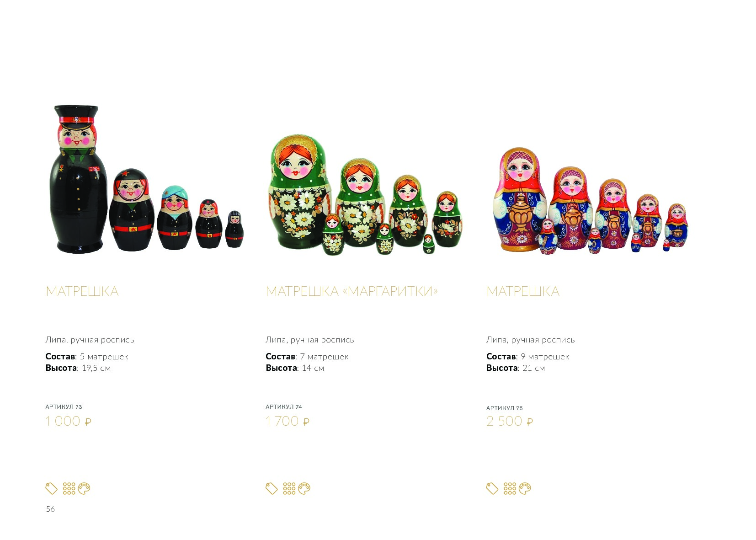The height and width of the screenshot is (540, 756).
Task: Select the samovar matryoshka set photo
Action: tap(591, 201)
